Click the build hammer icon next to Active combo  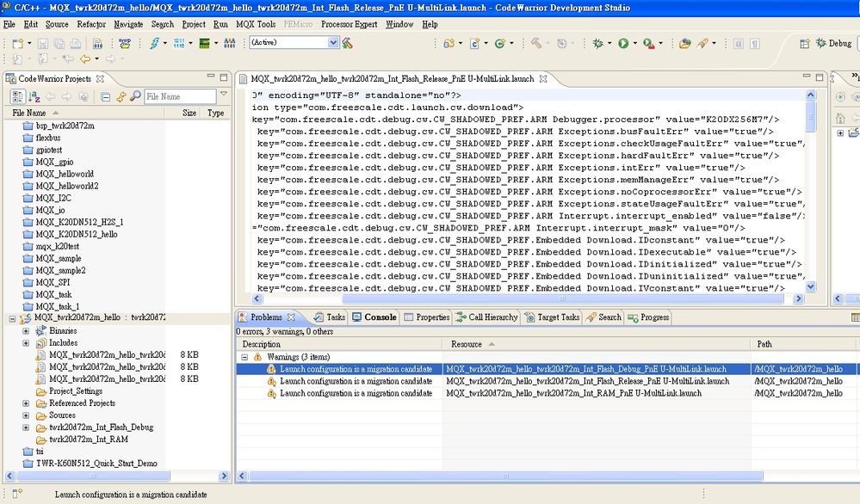pos(347,43)
